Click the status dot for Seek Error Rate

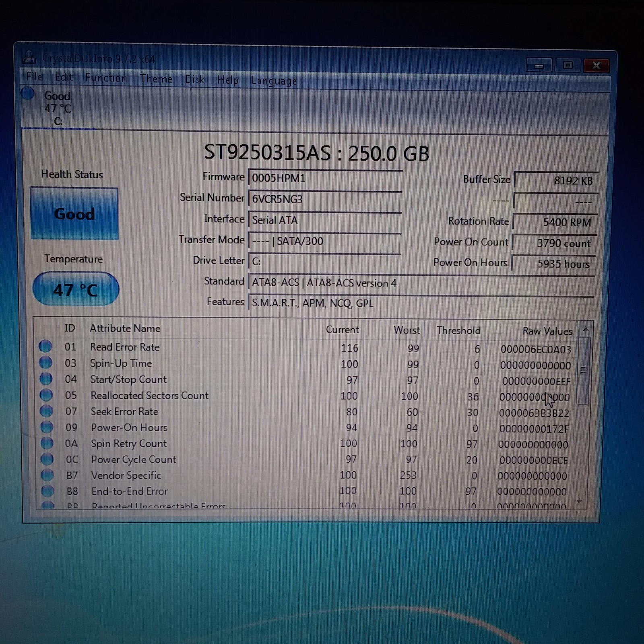[46, 411]
